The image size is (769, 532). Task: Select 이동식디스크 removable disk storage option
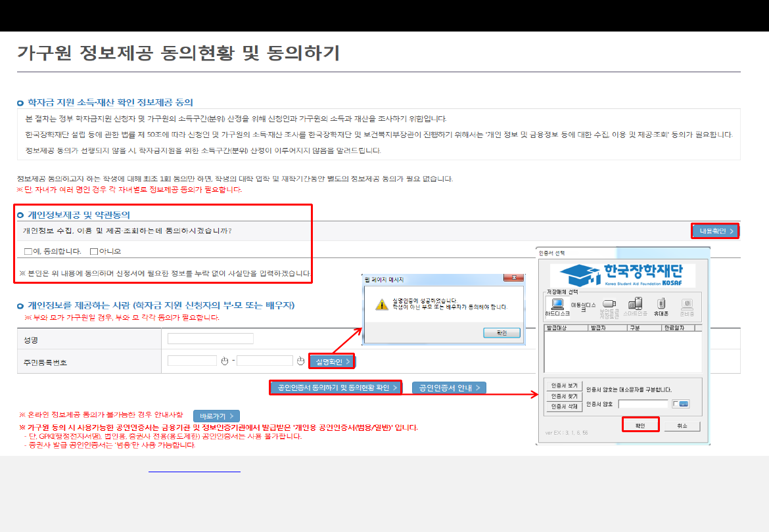pos(583,307)
